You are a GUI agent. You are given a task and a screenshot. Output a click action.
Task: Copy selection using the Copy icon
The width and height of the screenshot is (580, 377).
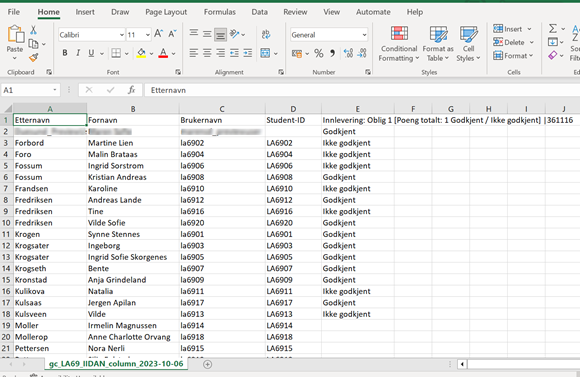click(x=33, y=44)
